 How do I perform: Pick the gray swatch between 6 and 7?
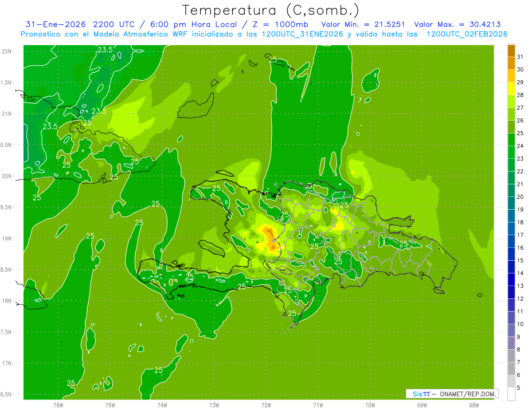point(511,368)
